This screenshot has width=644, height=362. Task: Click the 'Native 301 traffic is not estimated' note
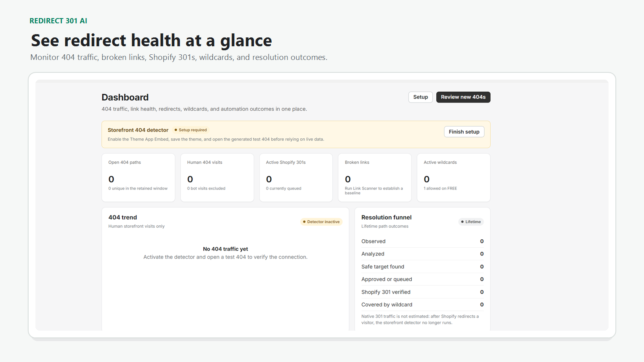420,319
